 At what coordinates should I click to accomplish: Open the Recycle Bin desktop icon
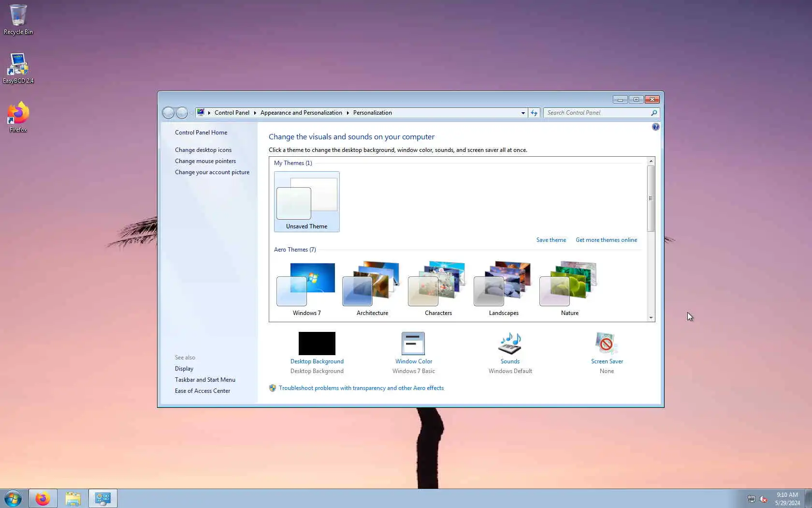pyautogui.click(x=18, y=19)
